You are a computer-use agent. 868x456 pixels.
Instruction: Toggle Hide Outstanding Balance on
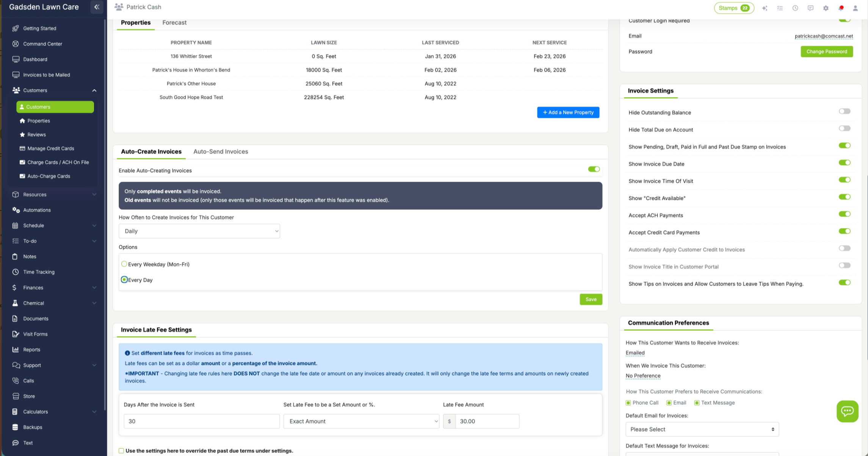844,111
